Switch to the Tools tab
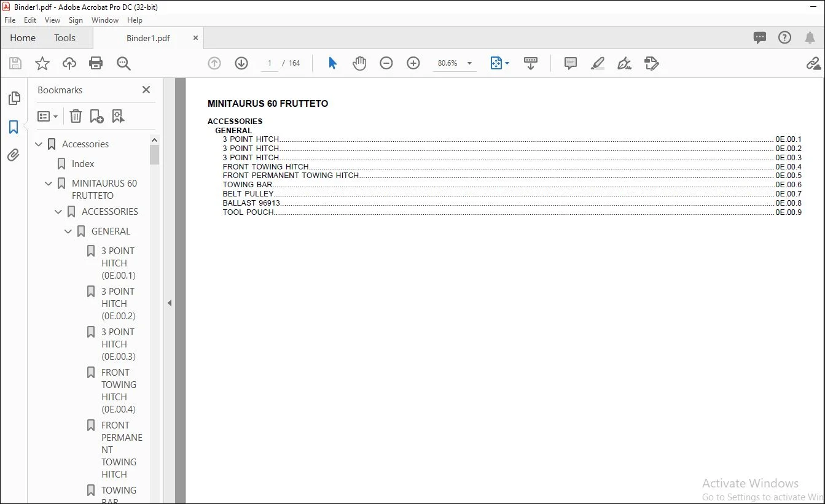825x504 pixels. [x=65, y=38]
